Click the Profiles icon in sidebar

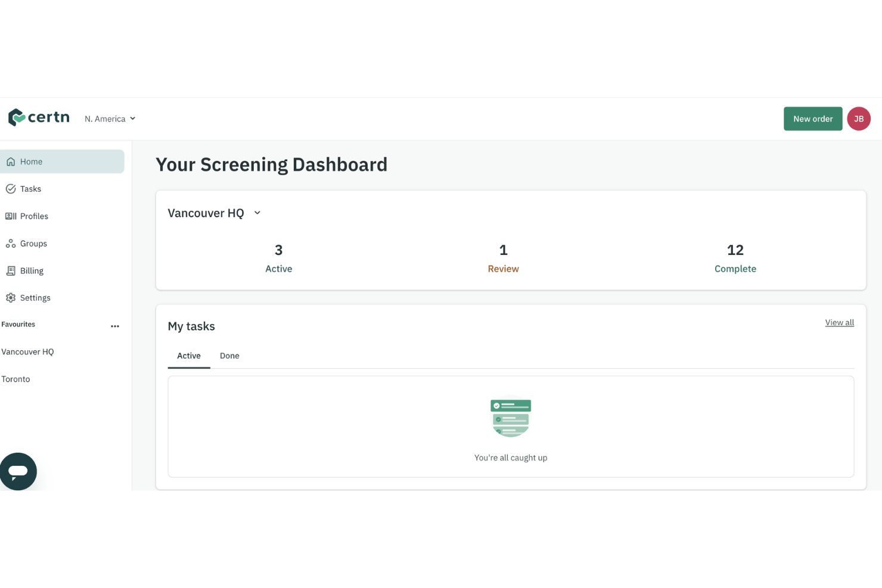11,216
